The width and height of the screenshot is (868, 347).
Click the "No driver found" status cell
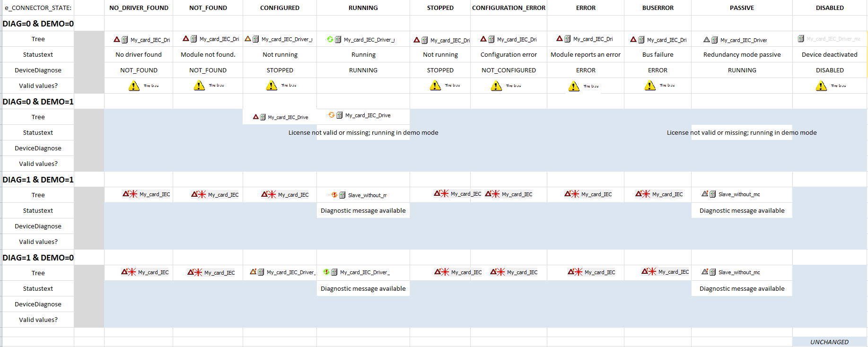(139, 55)
